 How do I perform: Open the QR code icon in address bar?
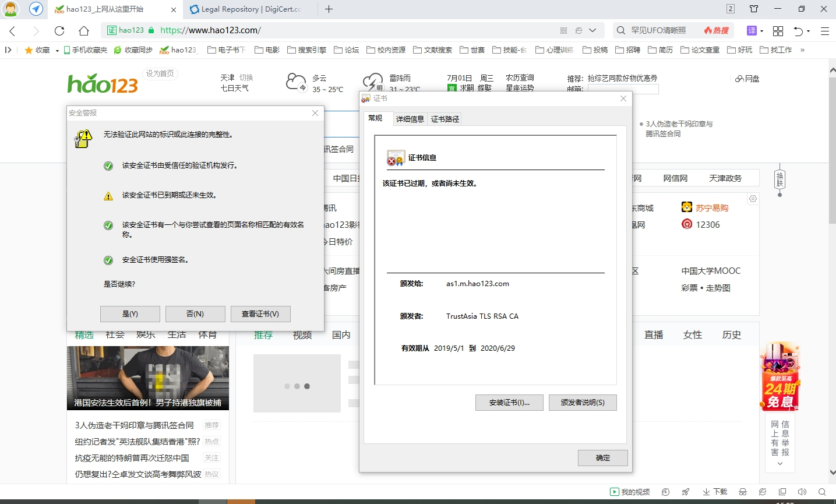click(x=563, y=30)
